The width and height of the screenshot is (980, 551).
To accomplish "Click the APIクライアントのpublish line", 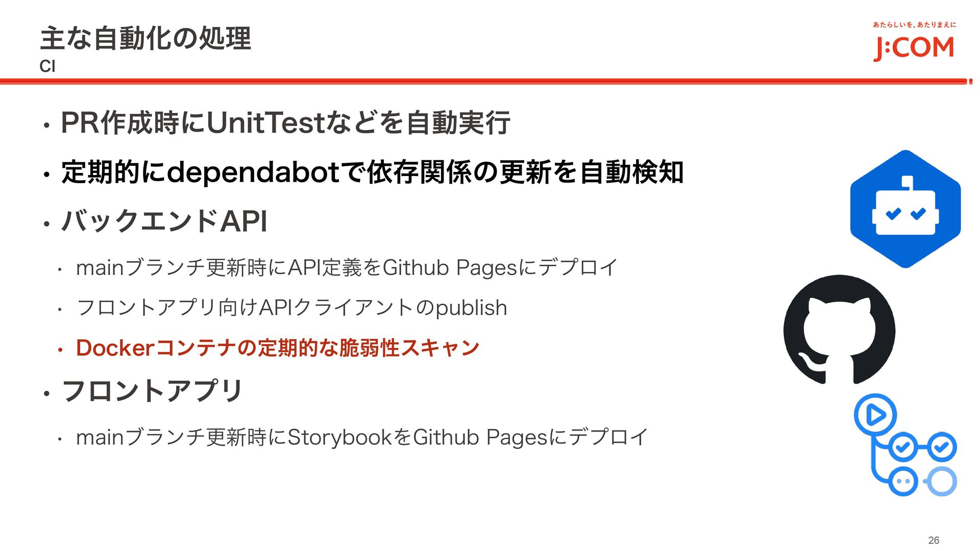I will 291,308.
